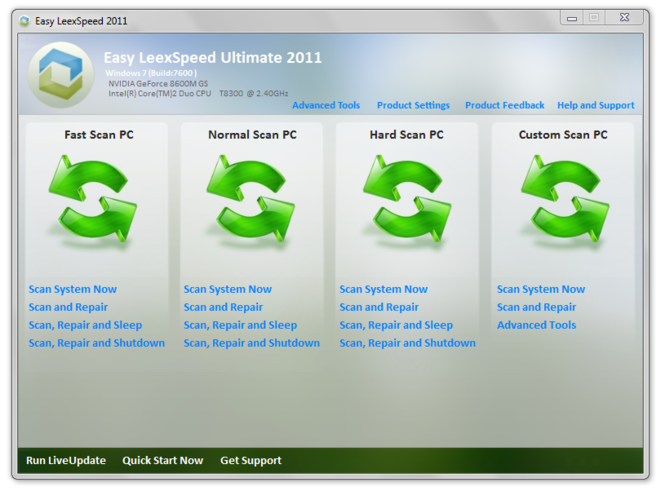Open Product Feedback
The width and height of the screenshot is (665, 491).
point(504,105)
